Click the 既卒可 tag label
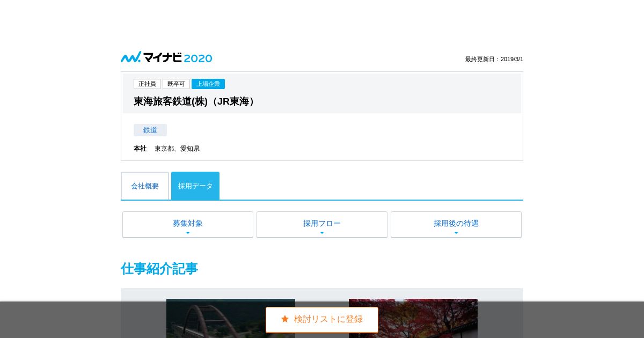 click(176, 84)
